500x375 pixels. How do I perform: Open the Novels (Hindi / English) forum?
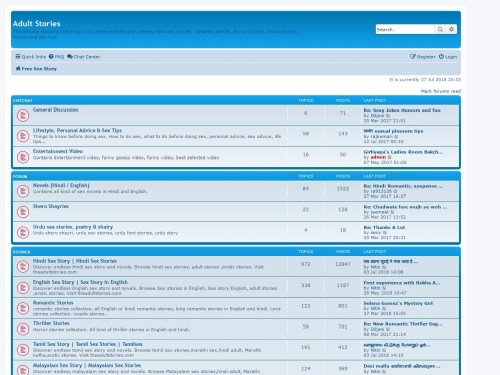tap(61, 185)
